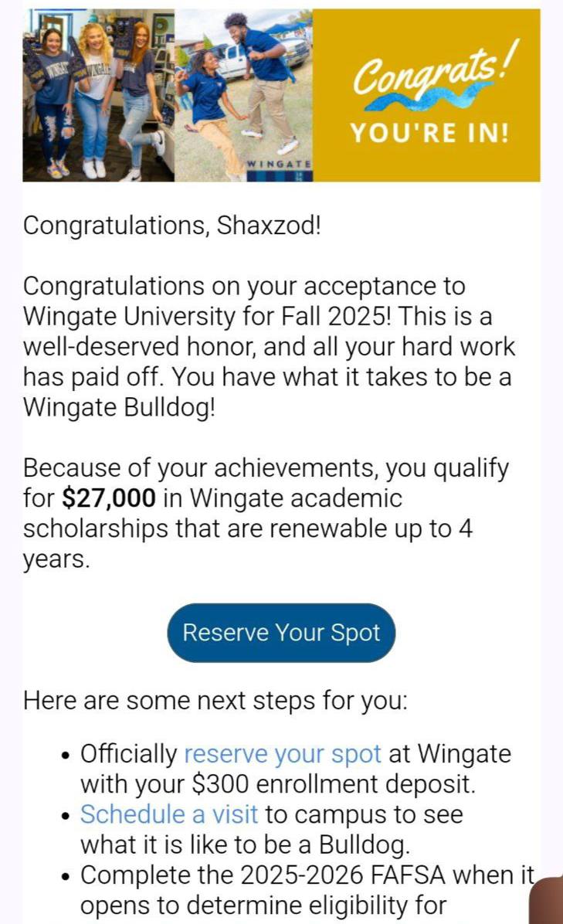Screen dimensions: 563x924
Task: Click the 'Wingate Bulldog!' paragraph ending
Action: pyautogui.click(x=119, y=407)
